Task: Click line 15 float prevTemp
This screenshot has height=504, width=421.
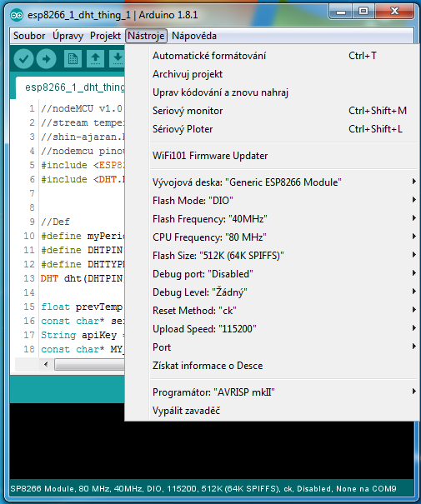Action: pyautogui.click(x=82, y=307)
